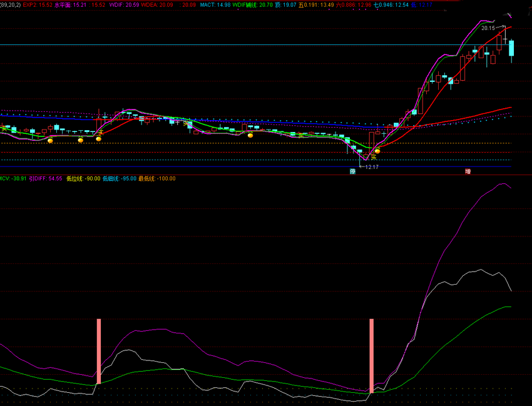532x406 pixels.
Task: Click the WDIF辅线: 20.70 label
Action: point(252,5)
